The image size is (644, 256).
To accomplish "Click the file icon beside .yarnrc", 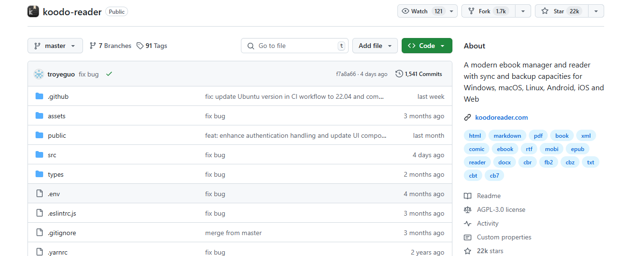I will tap(39, 252).
